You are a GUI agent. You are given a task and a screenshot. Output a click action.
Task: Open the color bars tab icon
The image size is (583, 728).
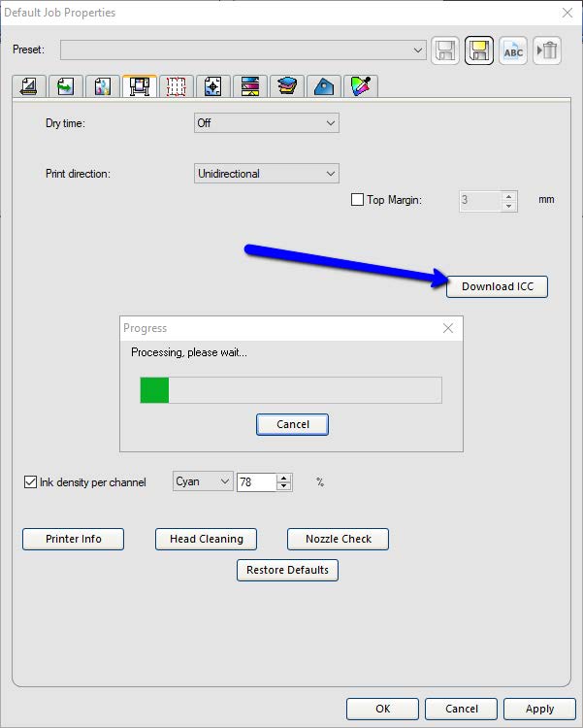click(248, 86)
